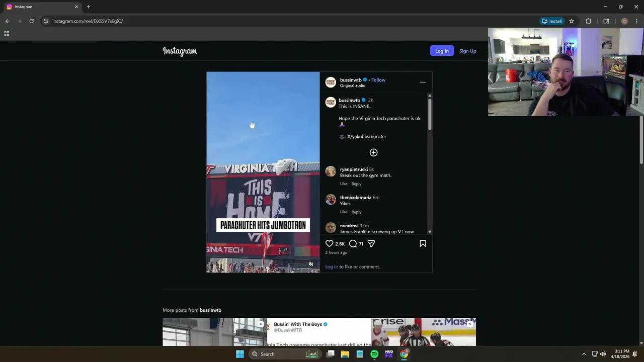Image resolution: width=644 pixels, height=362 pixels.
Task: Like thenicolemaria's comment
Action: tap(344, 212)
